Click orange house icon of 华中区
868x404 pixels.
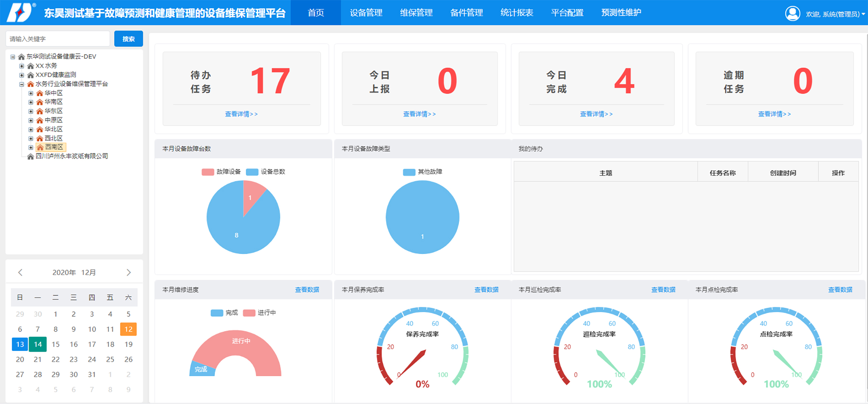point(40,93)
